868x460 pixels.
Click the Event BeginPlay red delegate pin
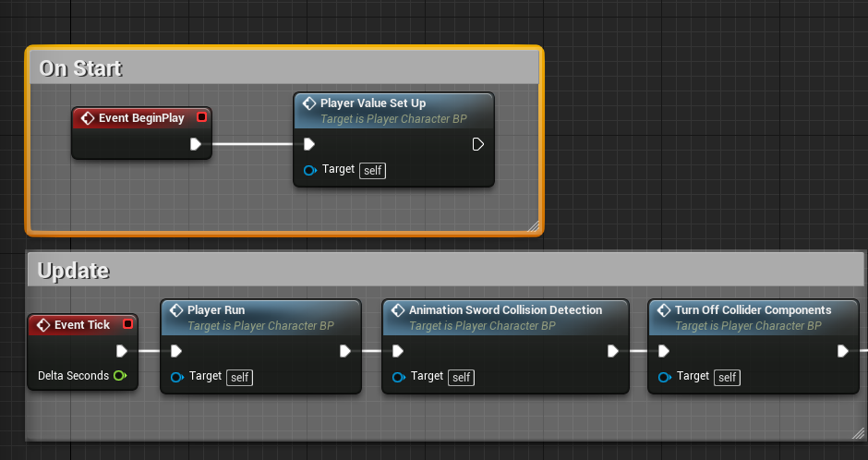(x=202, y=117)
